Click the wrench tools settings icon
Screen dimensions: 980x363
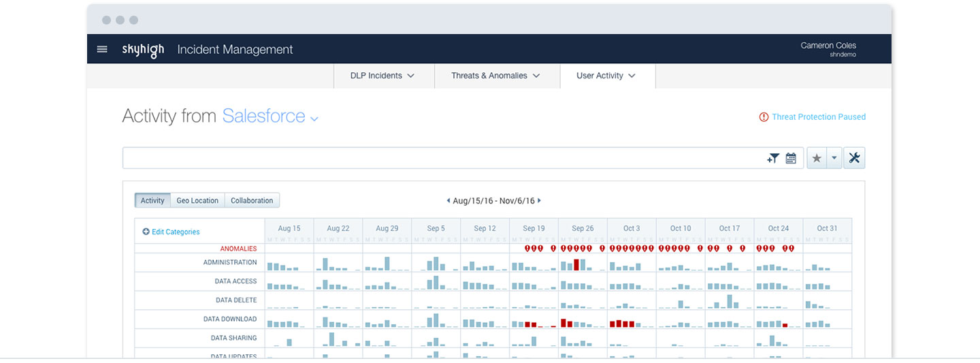click(x=855, y=158)
